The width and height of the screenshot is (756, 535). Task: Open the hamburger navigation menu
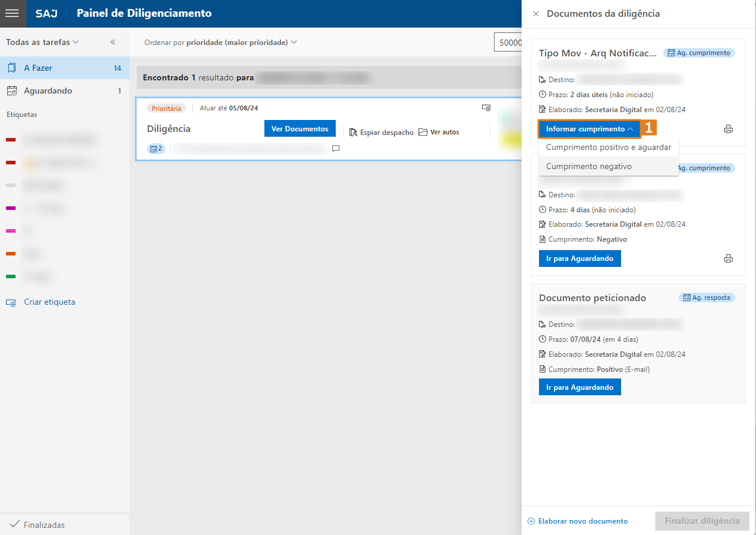click(13, 13)
